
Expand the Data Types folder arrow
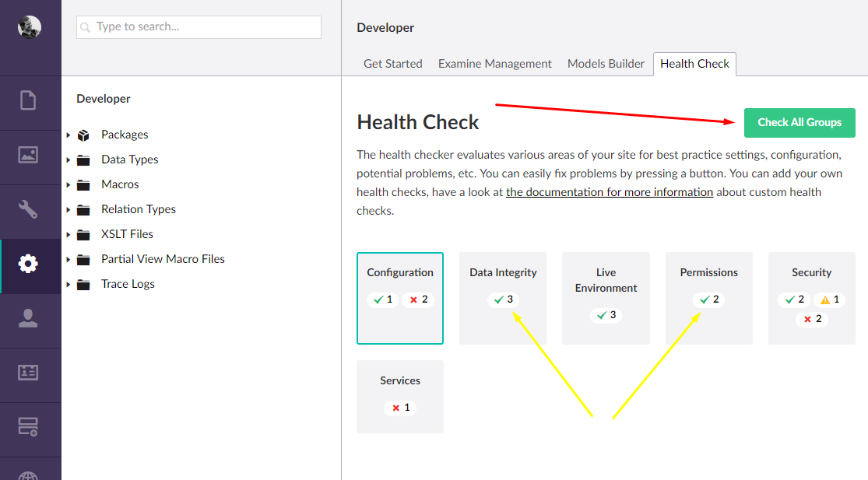point(69,160)
